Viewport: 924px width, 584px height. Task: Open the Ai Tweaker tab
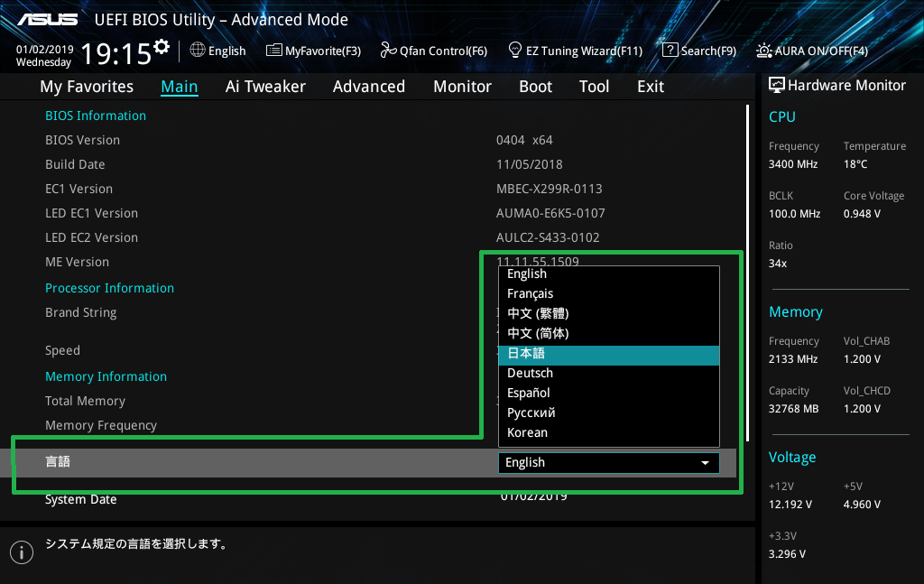click(265, 87)
